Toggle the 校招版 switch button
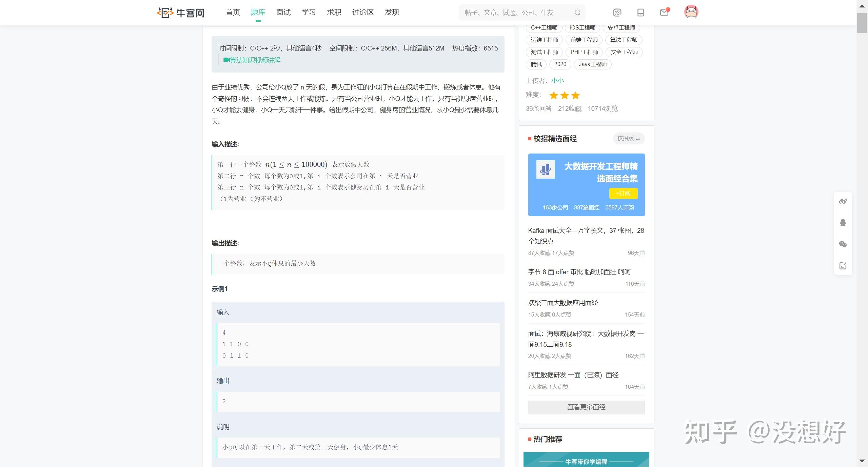The image size is (868, 467). pyautogui.click(x=628, y=138)
